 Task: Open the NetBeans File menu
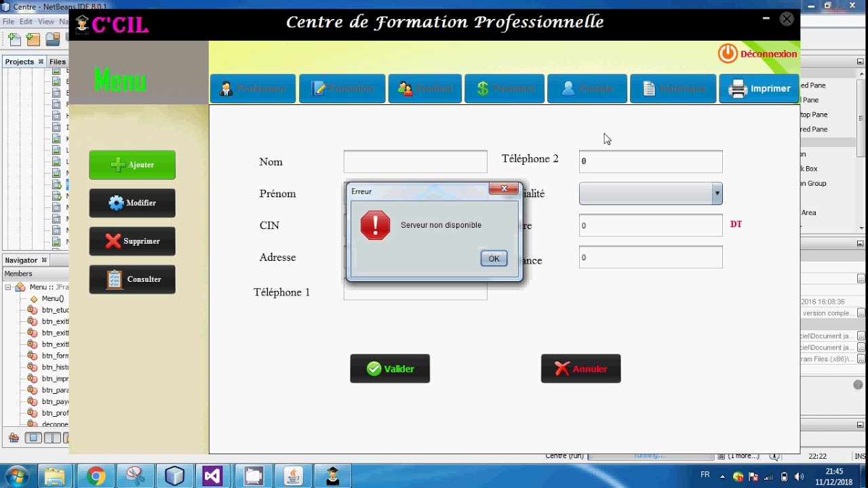[x=8, y=22]
